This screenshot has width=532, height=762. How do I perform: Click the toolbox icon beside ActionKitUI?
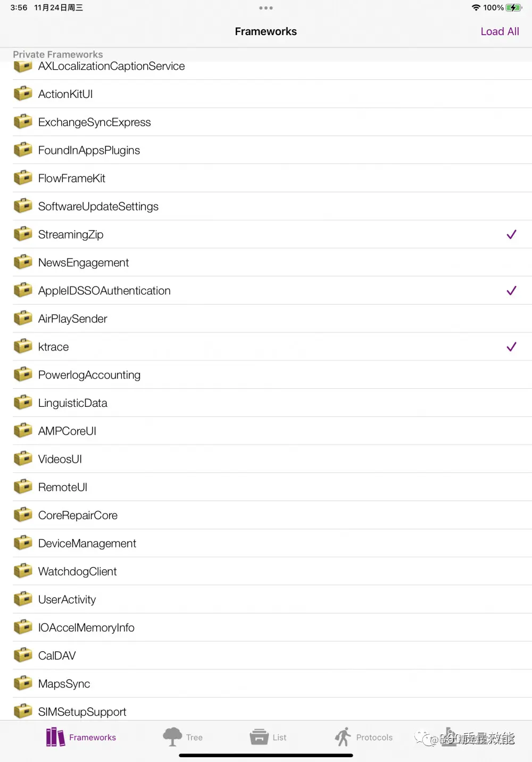23,94
